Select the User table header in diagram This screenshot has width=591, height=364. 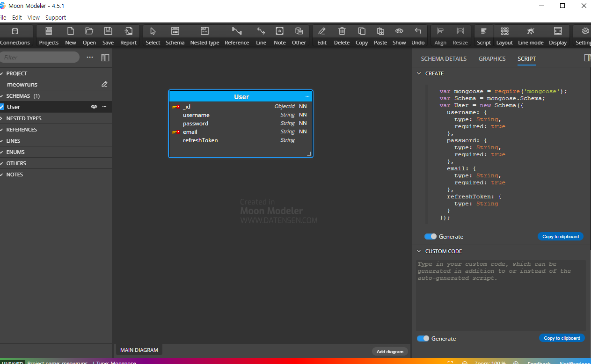241,96
